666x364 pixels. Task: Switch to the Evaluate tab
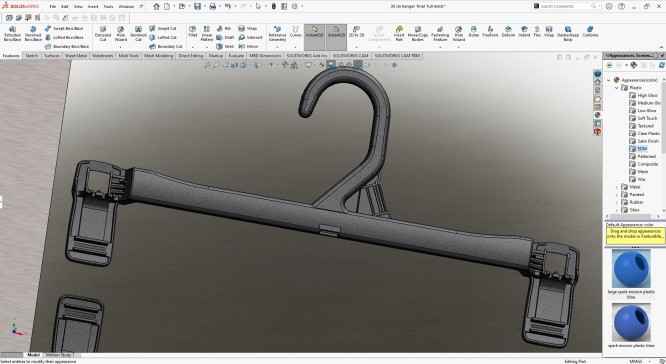point(236,56)
